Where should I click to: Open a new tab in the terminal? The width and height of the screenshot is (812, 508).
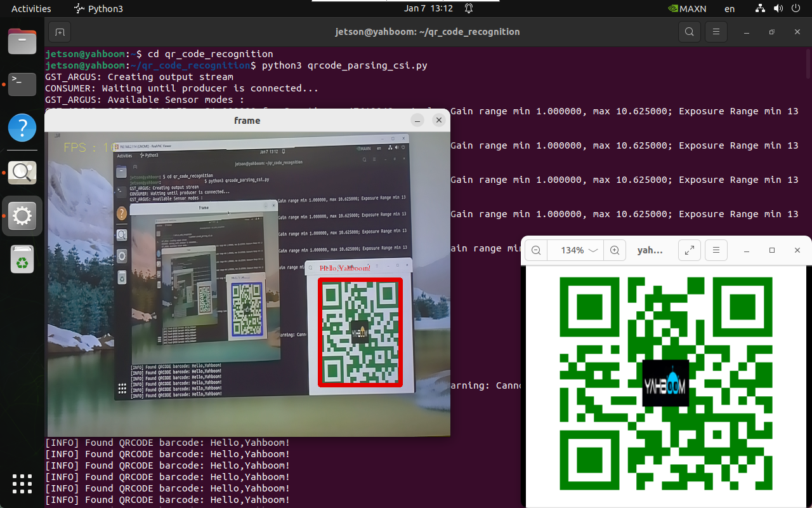[60, 32]
